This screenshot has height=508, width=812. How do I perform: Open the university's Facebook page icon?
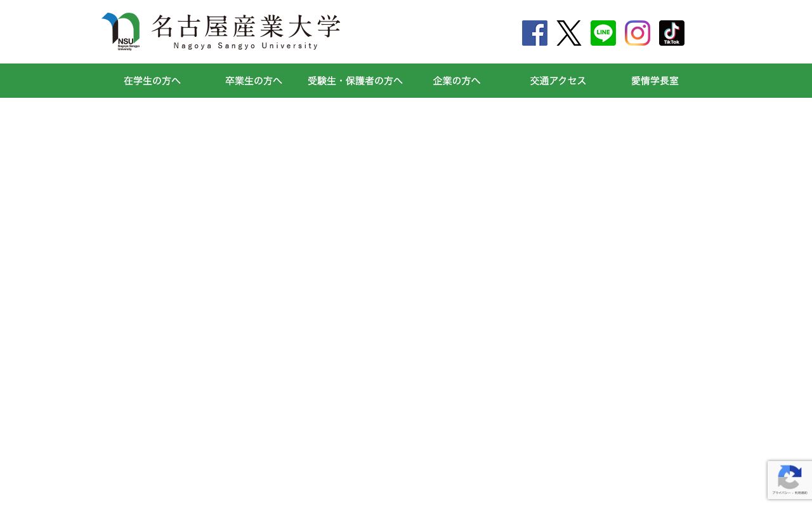pos(534,33)
